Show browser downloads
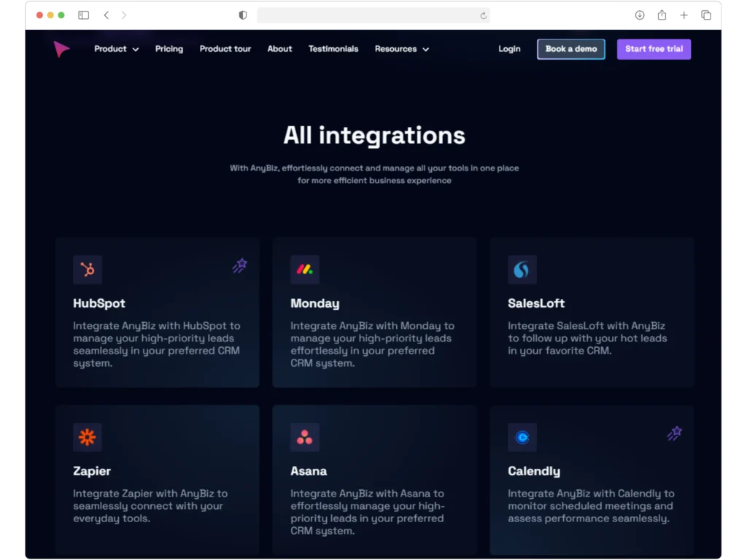Image resolution: width=747 pixels, height=560 pixels. pos(640,15)
